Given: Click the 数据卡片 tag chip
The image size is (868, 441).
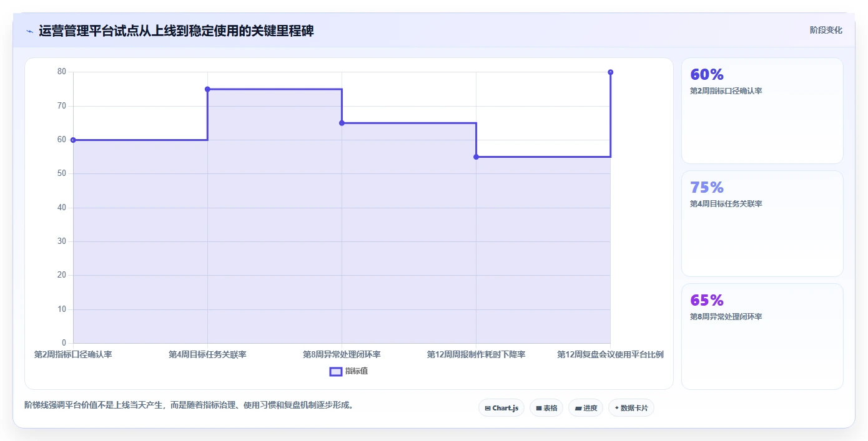Looking at the screenshot, I should coord(631,408).
